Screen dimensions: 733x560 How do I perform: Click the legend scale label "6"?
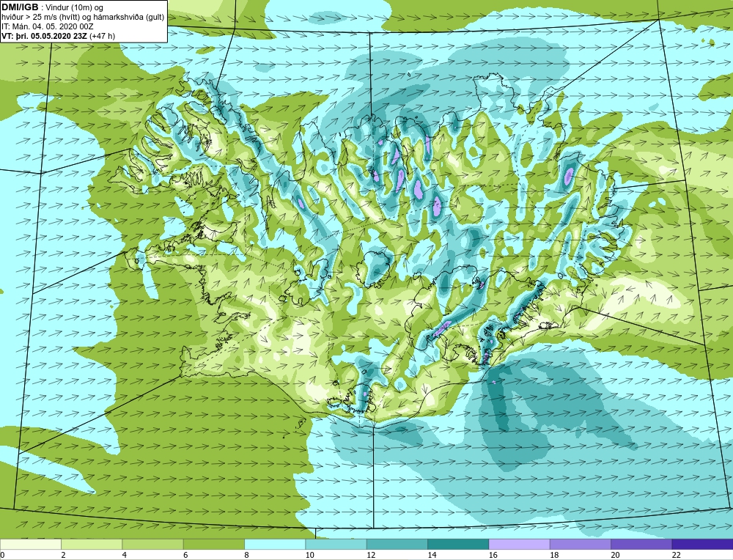click(x=185, y=555)
